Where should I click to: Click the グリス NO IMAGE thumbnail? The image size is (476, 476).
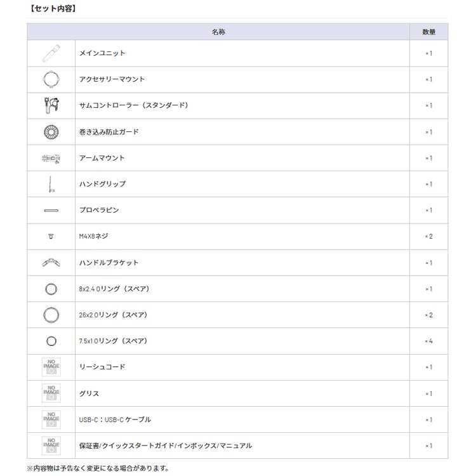[x=51, y=393]
